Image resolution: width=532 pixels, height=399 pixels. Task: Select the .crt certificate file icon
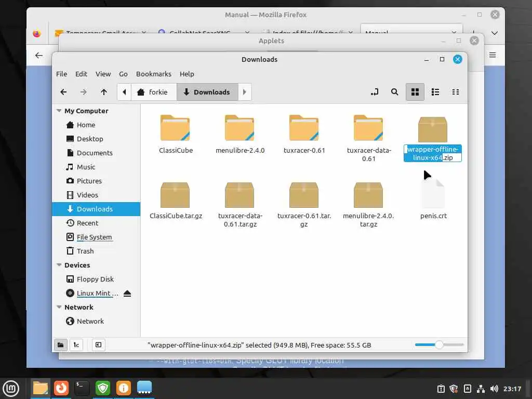pyautogui.click(x=433, y=194)
